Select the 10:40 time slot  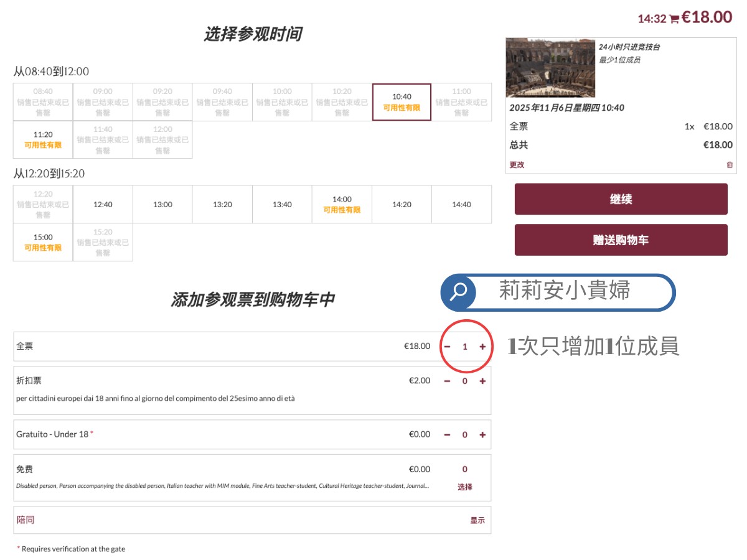pyautogui.click(x=402, y=102)
